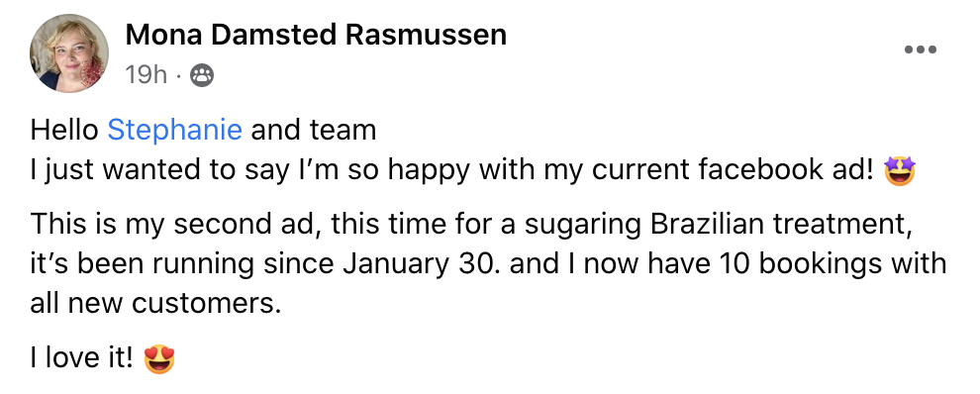Click the 'I love it!' text
The image size is (980, 394).
(82, 359)
